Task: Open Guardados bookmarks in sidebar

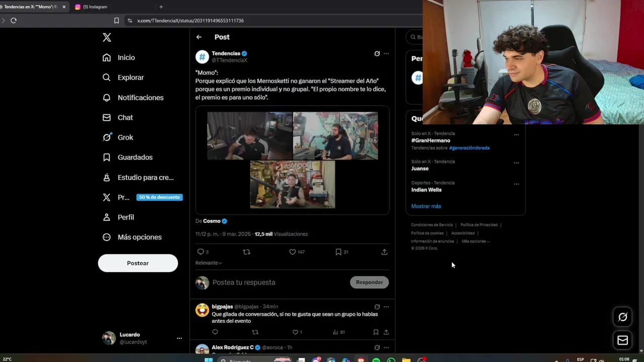Action: pyautogui.click(x=127, y=157)
